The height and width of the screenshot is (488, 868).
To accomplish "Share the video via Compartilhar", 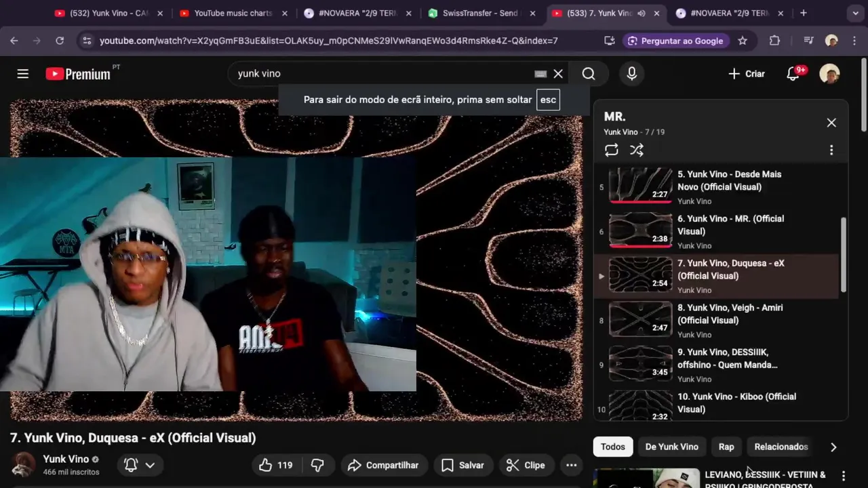I will pyautogui.click(x=383, y=465).
